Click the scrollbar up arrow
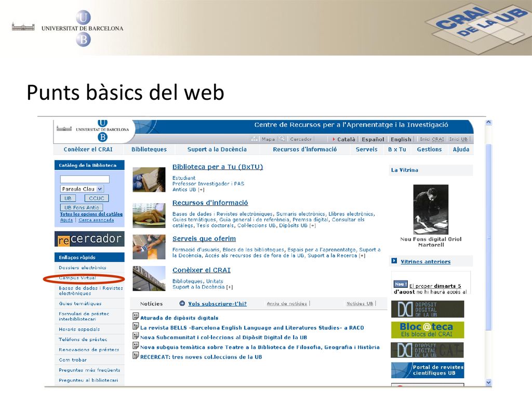The image size is (532, 399). coord(488,123)
